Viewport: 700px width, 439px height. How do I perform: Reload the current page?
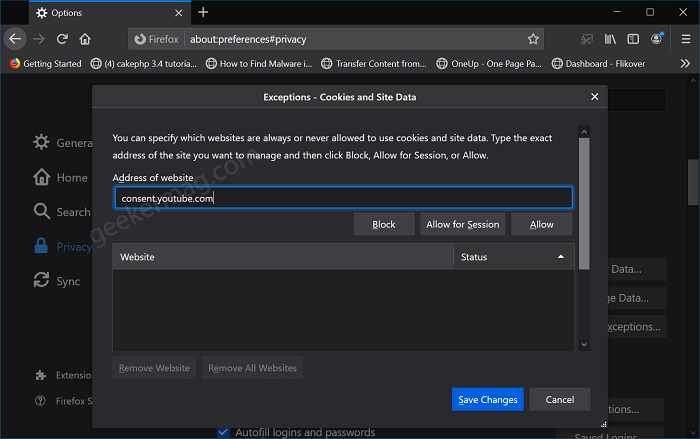(x=62, y=39)
